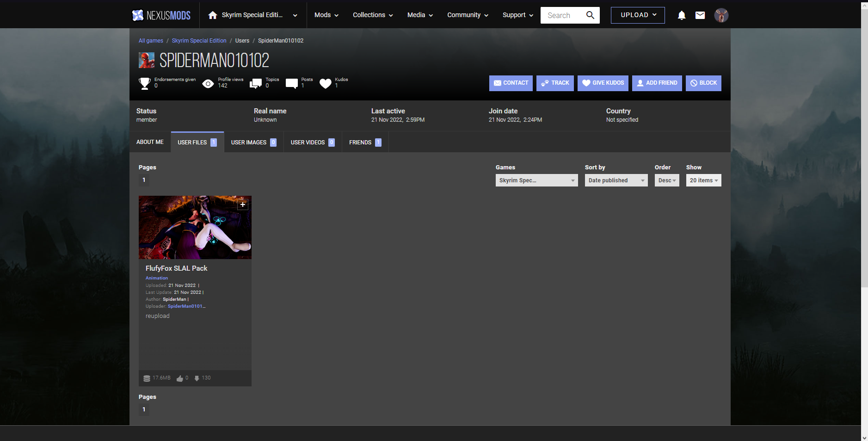The image size is (868, 441).
Task: Open the Support menu
Action: [518, 15]
